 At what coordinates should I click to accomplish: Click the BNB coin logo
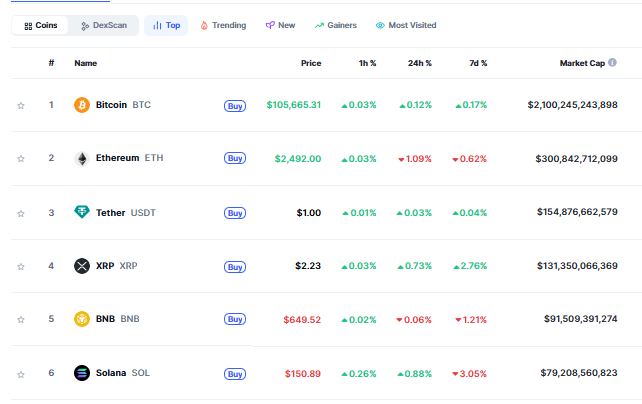[x=82, y=319]
